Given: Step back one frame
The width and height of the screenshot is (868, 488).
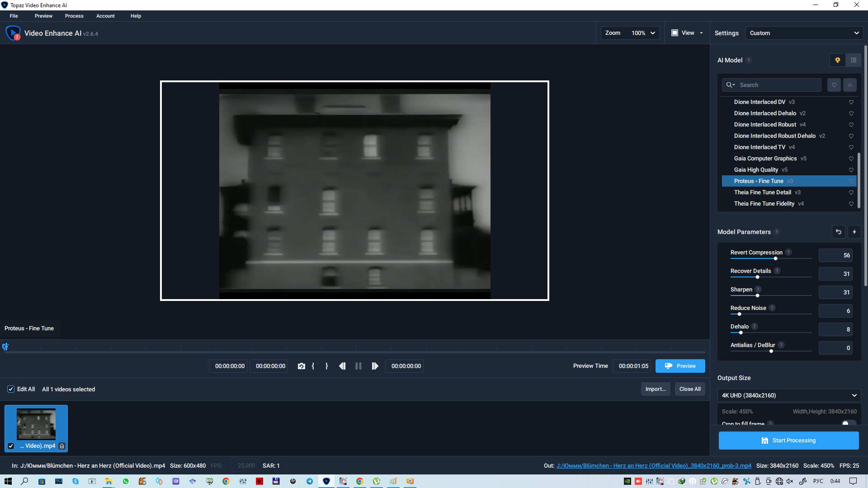Looking at the screenshot, I should tap(342, 366).
